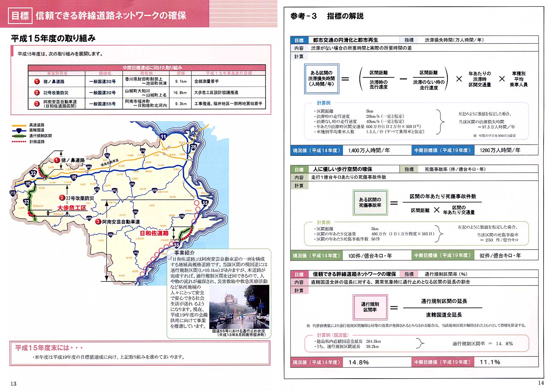Screen dimensions: 554x392
Task: Click map marker 3 beside 阿南安芸自動車道 label
Action: coord(98,221)
